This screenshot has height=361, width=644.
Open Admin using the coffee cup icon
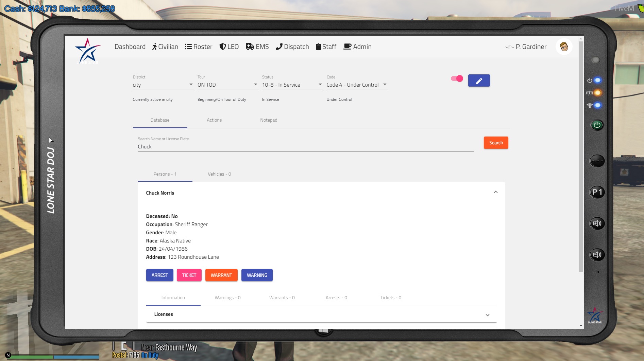[x=346, y=47]
